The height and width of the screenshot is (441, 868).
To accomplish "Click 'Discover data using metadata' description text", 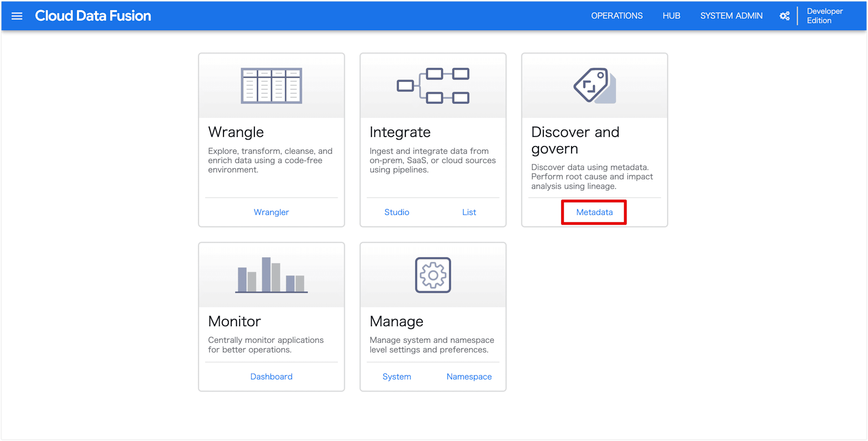I will point(592,176).
